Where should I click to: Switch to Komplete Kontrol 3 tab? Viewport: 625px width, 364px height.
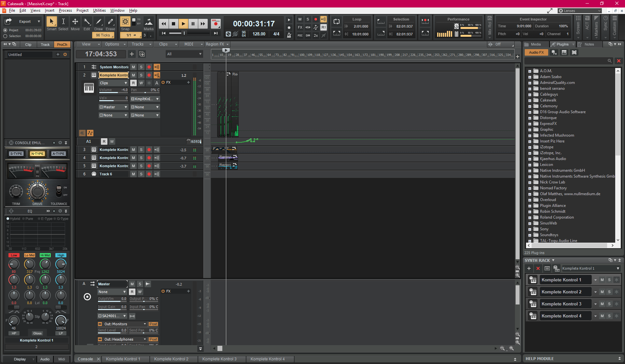coord(219,359)
